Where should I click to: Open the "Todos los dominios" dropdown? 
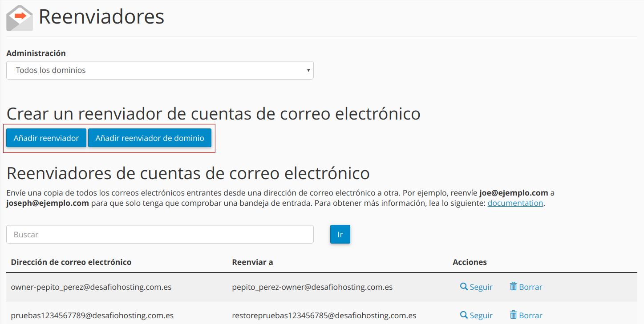(159, 70)
